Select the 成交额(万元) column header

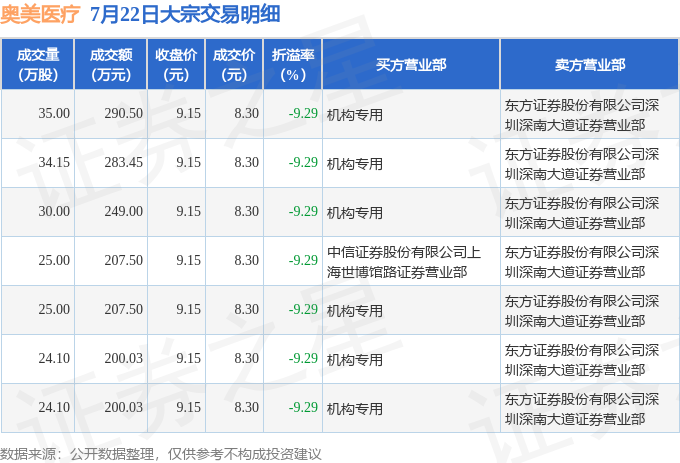[x=111, y=65]
